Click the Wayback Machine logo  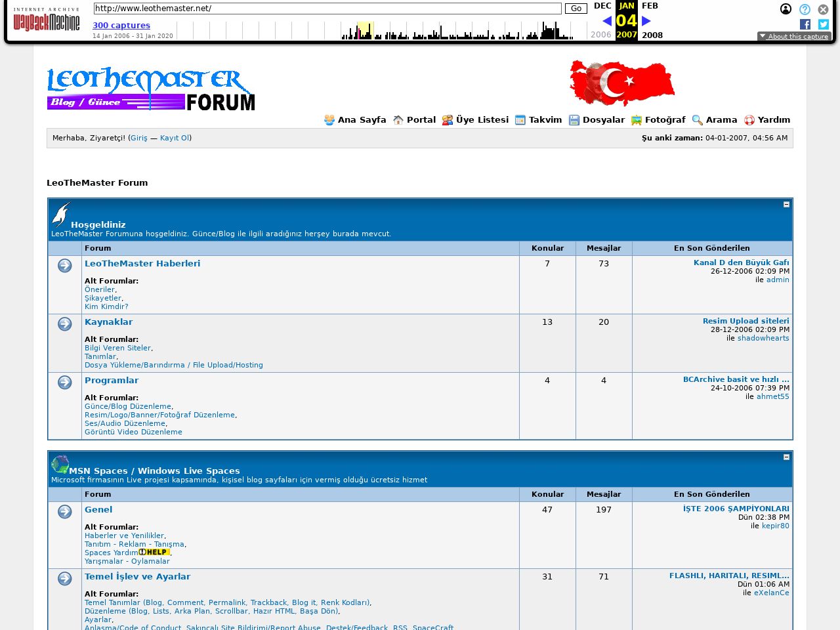[46, 20]
